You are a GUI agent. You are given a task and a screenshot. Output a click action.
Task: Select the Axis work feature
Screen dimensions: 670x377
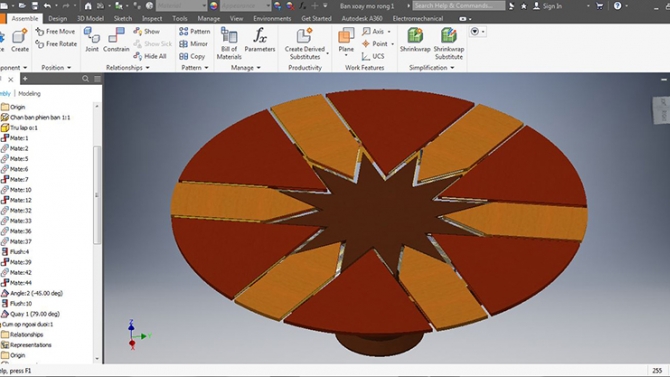[373, 31]
